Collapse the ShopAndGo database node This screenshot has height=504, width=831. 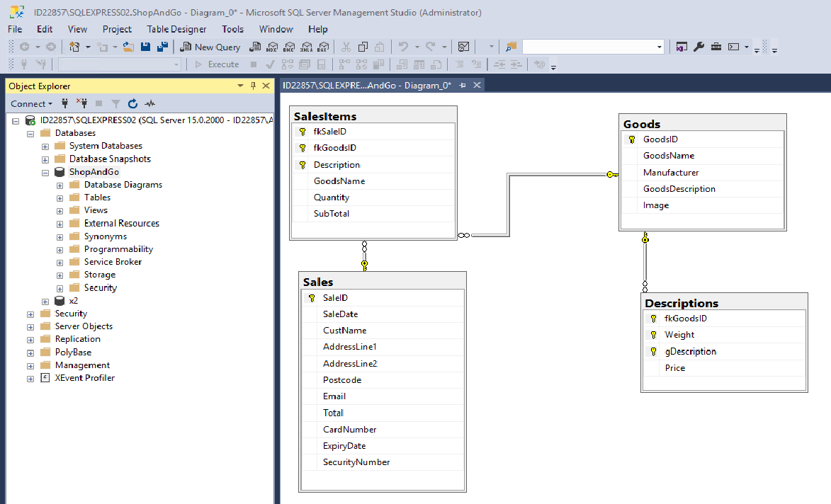(x=45, y=171)
